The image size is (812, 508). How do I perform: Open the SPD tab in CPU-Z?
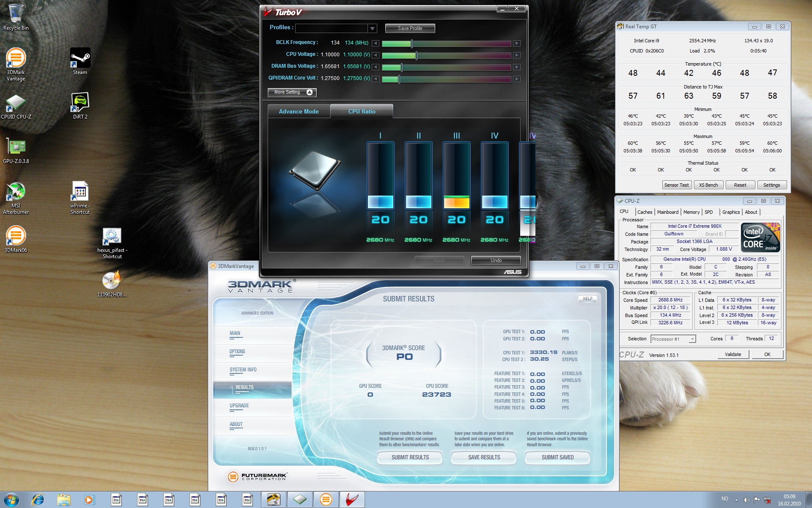[x=709, y=212]
